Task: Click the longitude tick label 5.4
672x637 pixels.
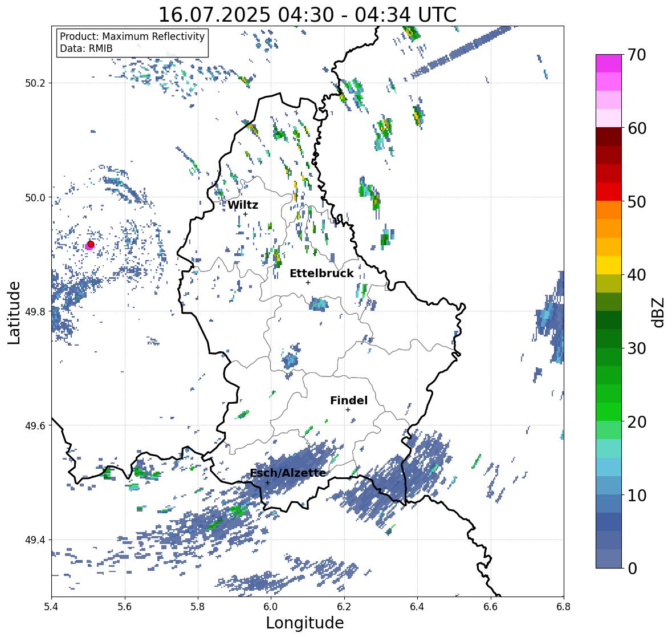Action: coord(51,607)
